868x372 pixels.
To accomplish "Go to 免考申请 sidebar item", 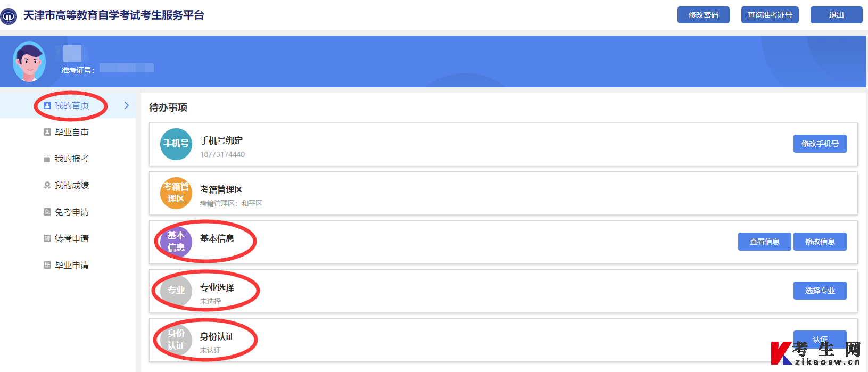I will click(x=71, y=212).
